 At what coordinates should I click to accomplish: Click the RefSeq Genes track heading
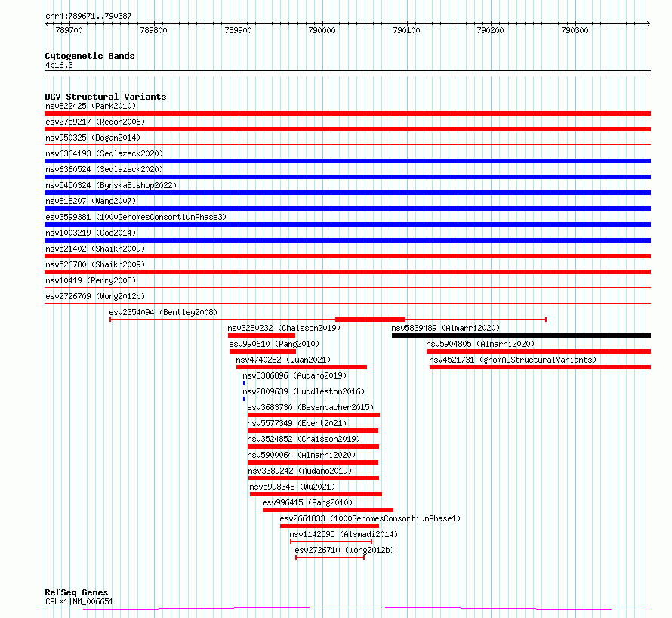pos(76,593)
